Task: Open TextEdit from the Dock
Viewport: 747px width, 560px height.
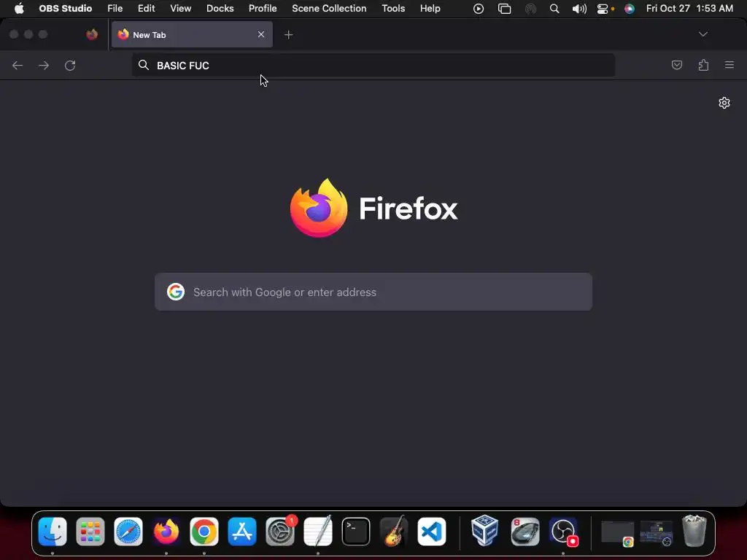Action: (x=318, y=531)
